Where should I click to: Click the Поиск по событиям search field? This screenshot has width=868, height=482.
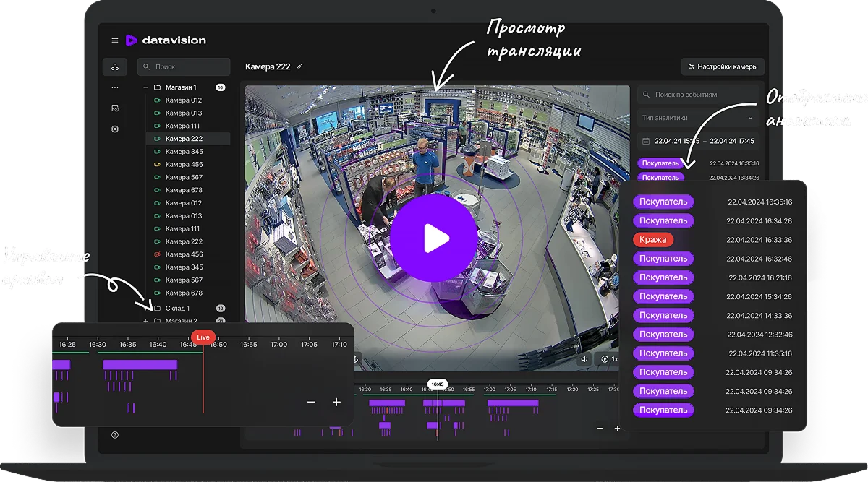697,95
